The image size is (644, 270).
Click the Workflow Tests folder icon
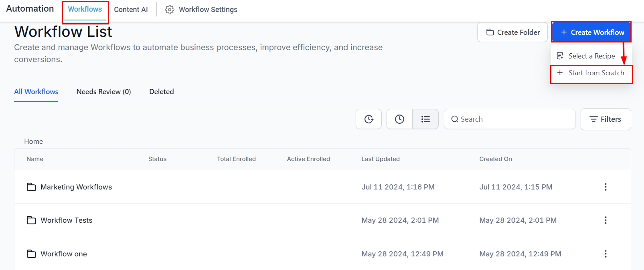point(31,220)
